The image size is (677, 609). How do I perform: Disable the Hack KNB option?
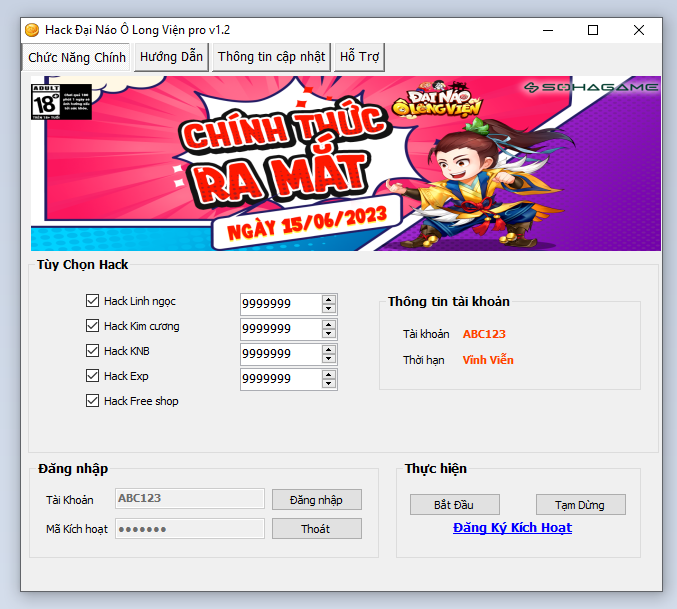(x=93, y=351)
